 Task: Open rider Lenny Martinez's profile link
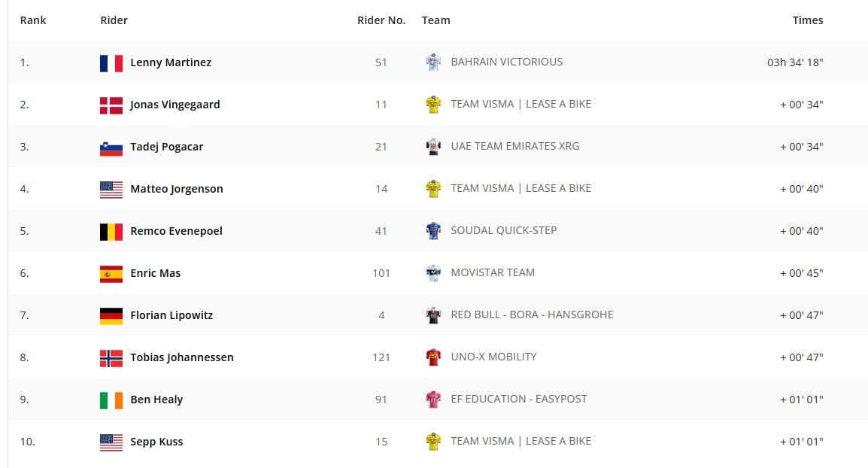(x=171, y=62)
